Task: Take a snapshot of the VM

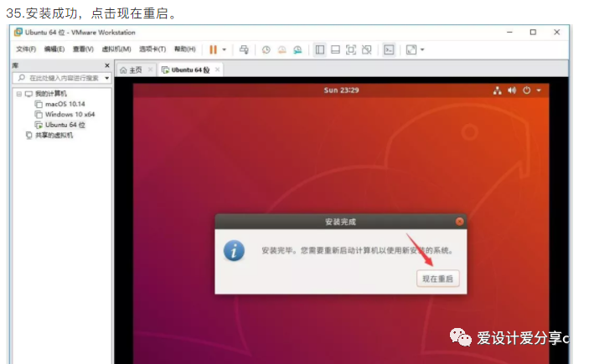Action: click(266, 49)
